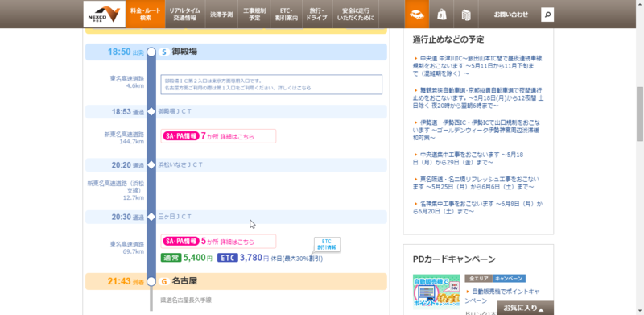The height and width of the screenshot is (315, 644).
Task: Click 県道名古屋長久手線 text
Action: pos(186,300)
